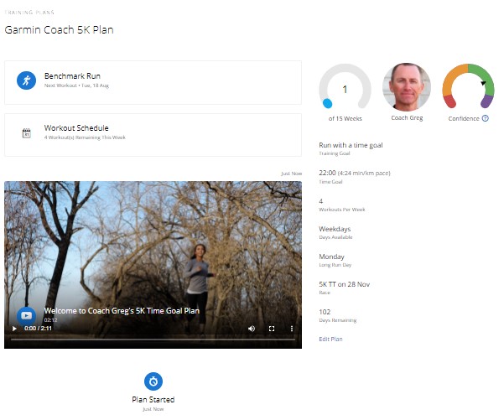This screenshot has height=420, width=504.
Task: Play the video with the play button
Action: [x=14, y=329]
